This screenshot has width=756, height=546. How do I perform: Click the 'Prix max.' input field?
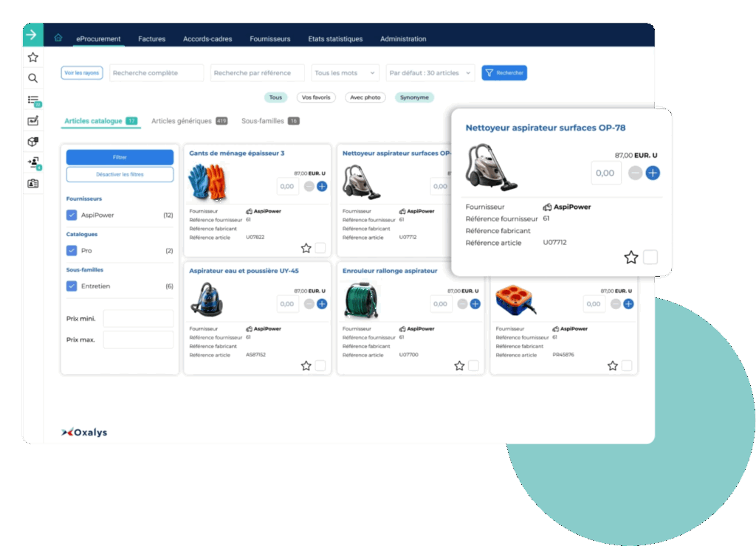pyautogui.click(x=138, y=339)
